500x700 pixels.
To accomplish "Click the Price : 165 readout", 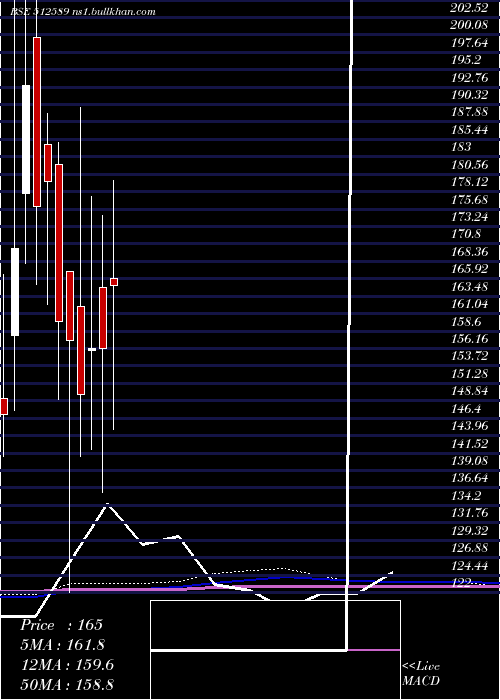I will pos(62,625).
